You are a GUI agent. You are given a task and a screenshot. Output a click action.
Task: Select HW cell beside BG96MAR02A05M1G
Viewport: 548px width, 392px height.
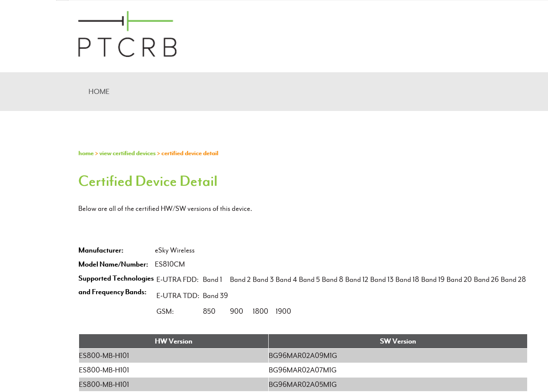173,385
